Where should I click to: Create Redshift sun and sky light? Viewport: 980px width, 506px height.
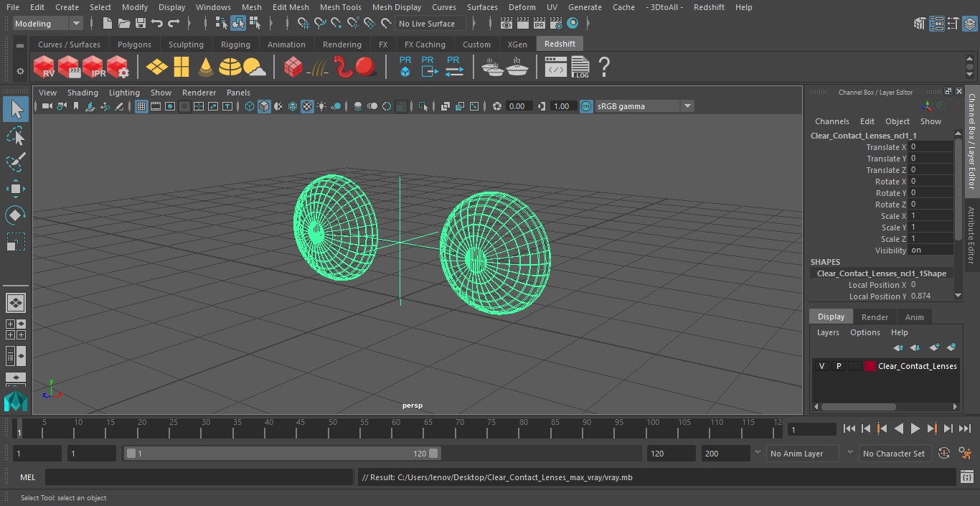(254, 67)
